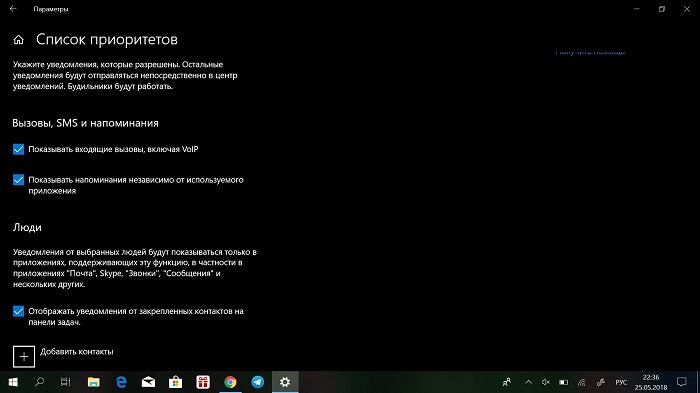
Task: Open the partially hidden get help link
Action: coord(590,52)
